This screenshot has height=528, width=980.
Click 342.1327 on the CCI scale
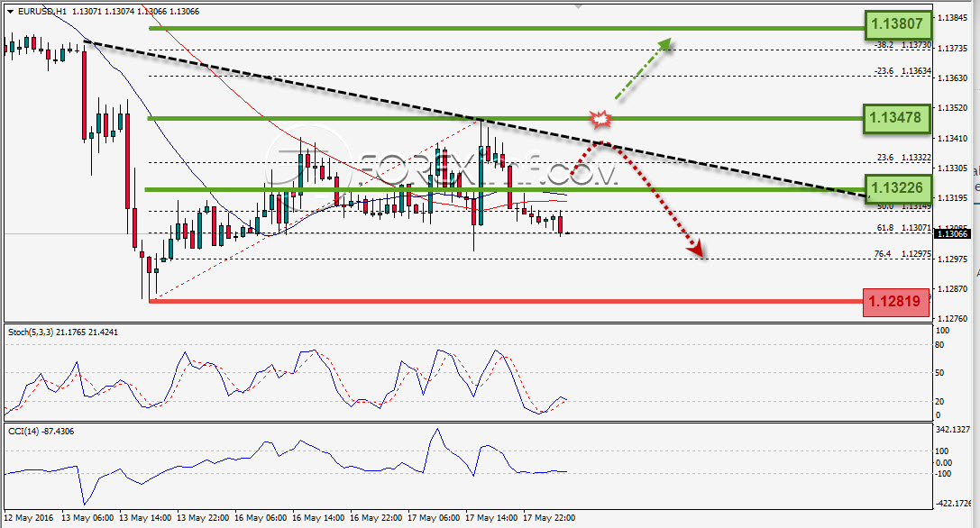tap(953, 430)
